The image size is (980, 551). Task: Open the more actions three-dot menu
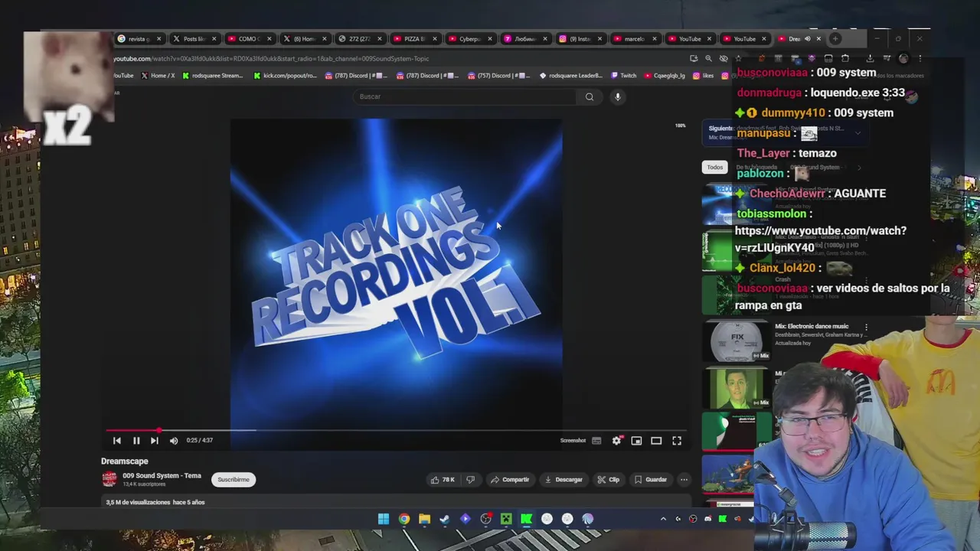pyautogui.click(x=684, y=480)
